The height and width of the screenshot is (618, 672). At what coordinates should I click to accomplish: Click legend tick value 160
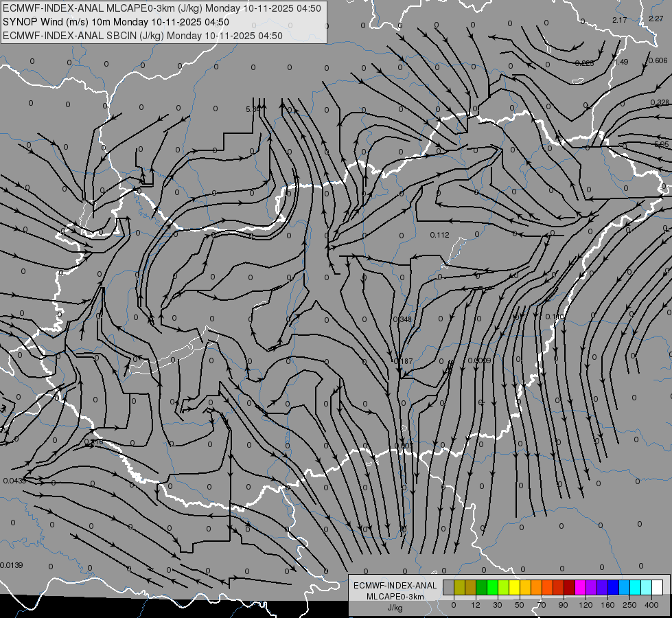(607, 605)
